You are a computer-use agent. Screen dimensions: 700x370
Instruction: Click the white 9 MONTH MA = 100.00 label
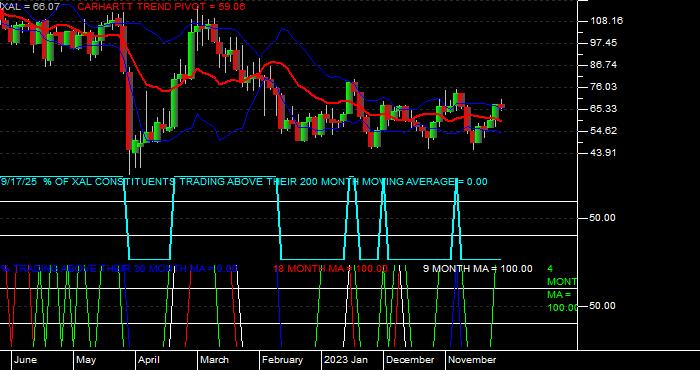pos(477,269)
